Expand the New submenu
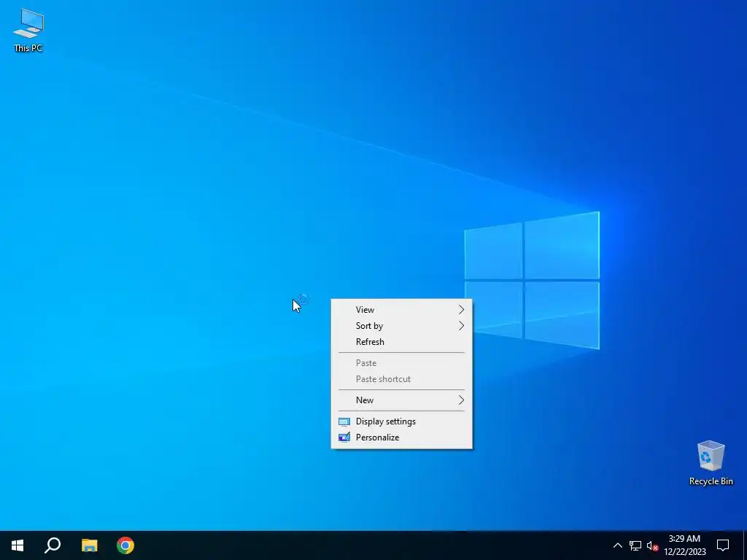This screenshot has height=560, width=747. tap(402, 400)
